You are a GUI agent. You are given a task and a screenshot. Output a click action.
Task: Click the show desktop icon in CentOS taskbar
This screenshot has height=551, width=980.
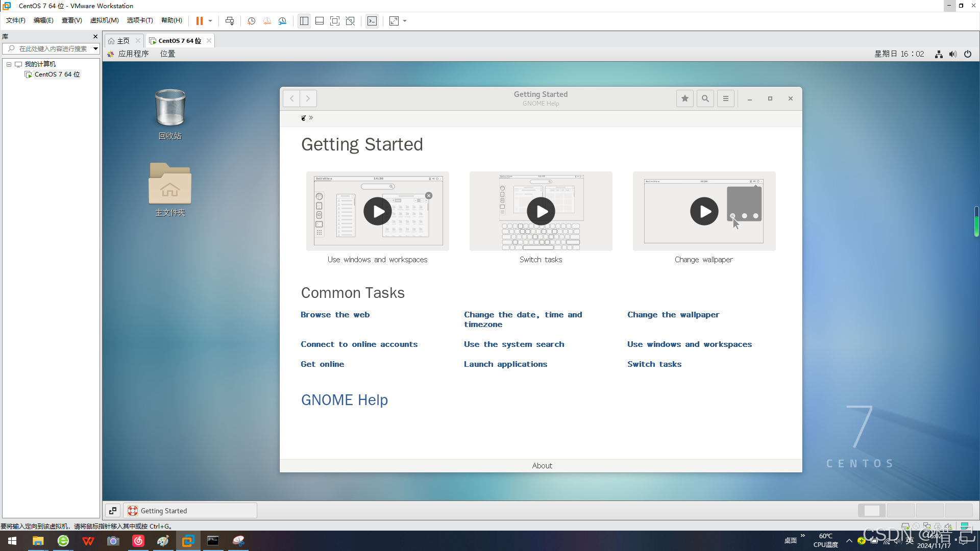113,511
